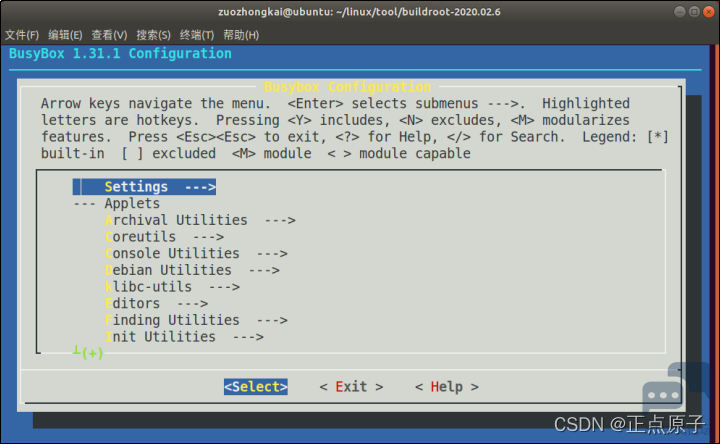Open the 帮助(H) menu
The image size is (721, 445).
(241, 35)
